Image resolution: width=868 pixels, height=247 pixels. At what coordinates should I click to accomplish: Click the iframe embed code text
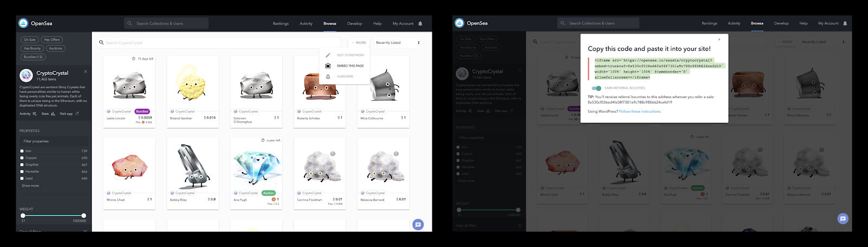click(x=659, y=69)
